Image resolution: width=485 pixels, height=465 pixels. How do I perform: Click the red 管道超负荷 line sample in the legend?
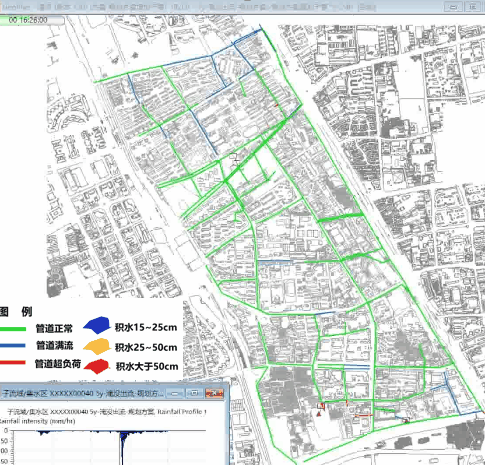click(x=13, y=363)
